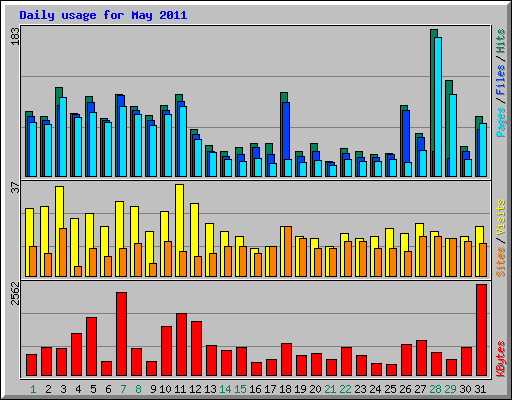Click day label 12 on the x-axis
512x400 pixels.
pos(195,389)
